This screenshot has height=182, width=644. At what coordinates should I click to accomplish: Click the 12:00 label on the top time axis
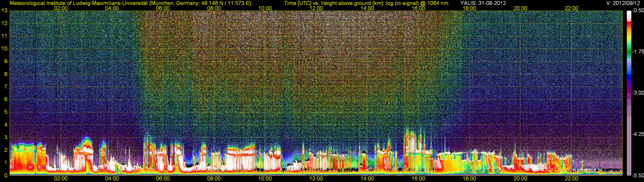[316, 8]
